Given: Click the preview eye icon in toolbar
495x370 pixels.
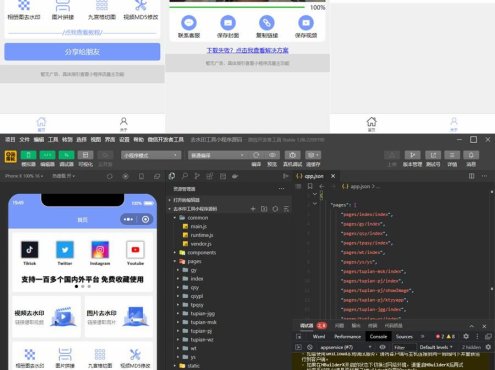Looking at the screenshot, I should point(272,155).
